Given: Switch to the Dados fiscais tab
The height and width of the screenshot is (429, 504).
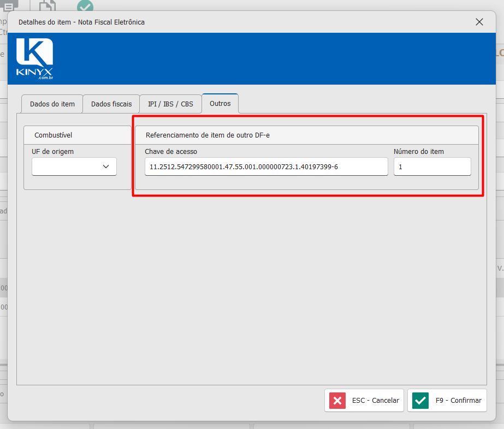Looking at the screenshot, I should [x=111, y=104].
